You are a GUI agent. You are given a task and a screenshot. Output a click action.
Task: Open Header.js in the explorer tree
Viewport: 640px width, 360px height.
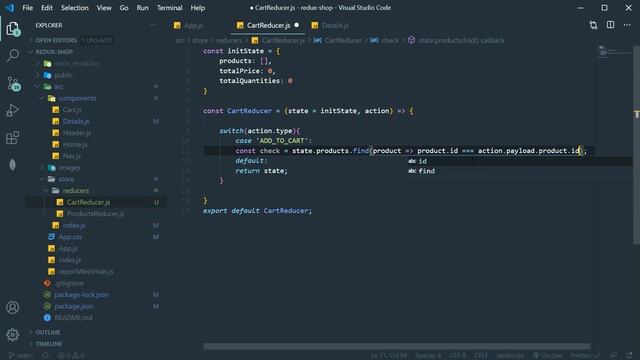tap(77, 133)
